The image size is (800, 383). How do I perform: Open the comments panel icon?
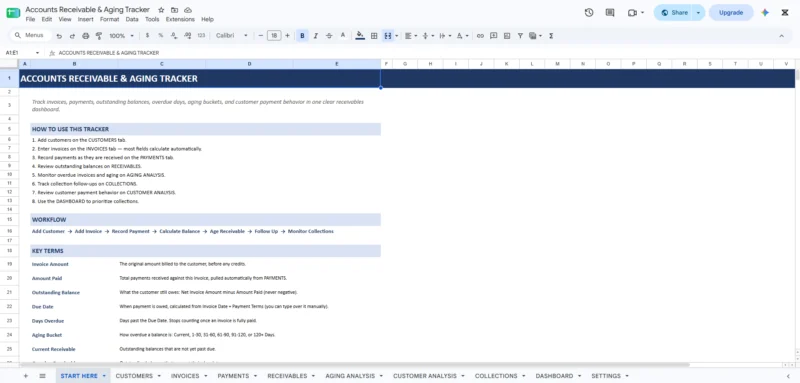[x=610, y=13]
